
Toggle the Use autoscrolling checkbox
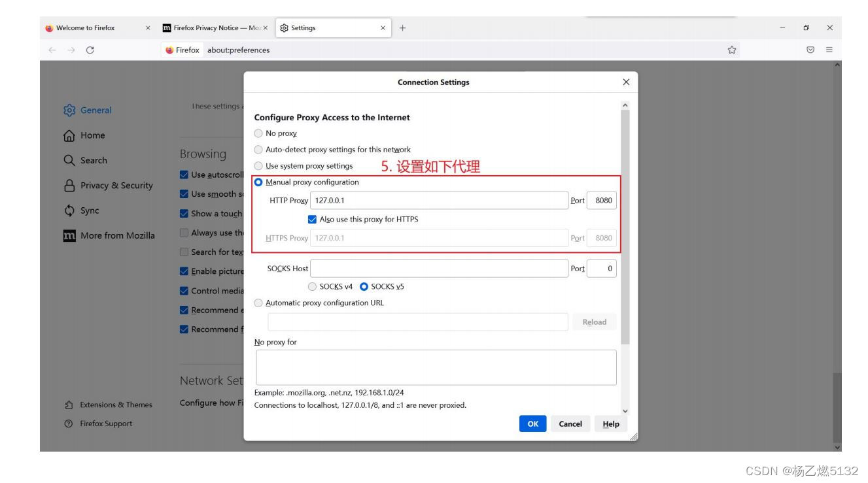click(x=184, y=175)
